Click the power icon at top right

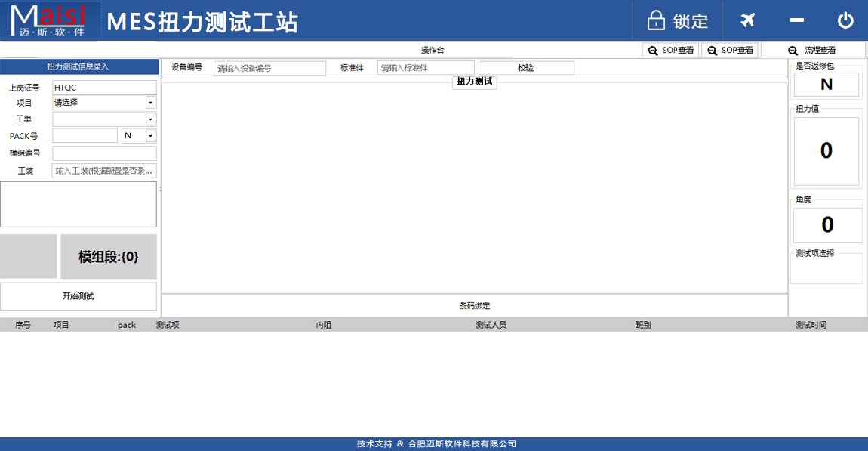coord(845,20)
